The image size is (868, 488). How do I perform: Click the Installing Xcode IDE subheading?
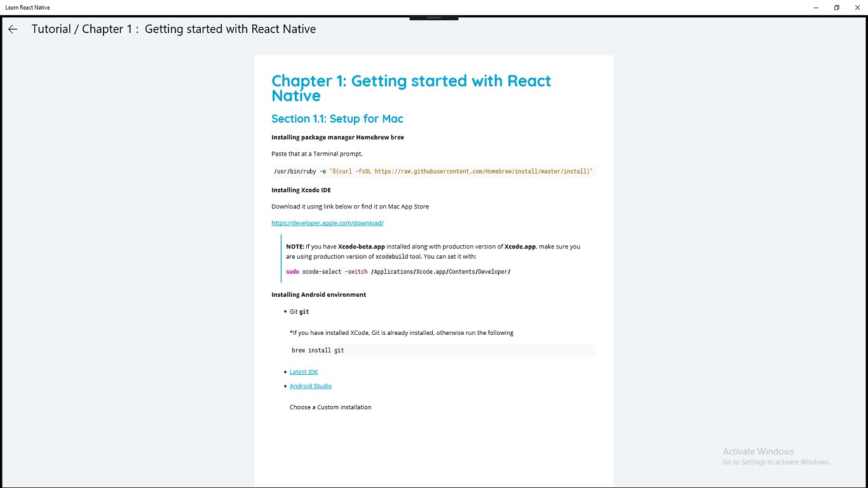pos(301,190)
